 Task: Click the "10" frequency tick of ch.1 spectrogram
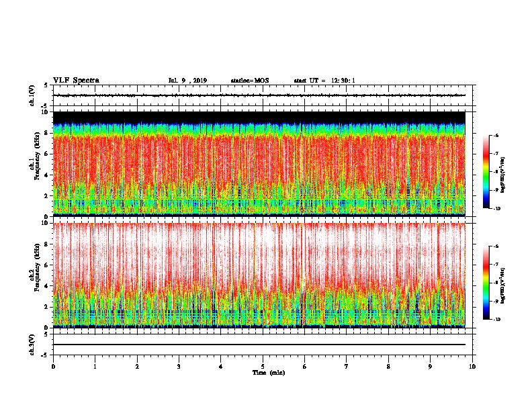click(45, 112)
